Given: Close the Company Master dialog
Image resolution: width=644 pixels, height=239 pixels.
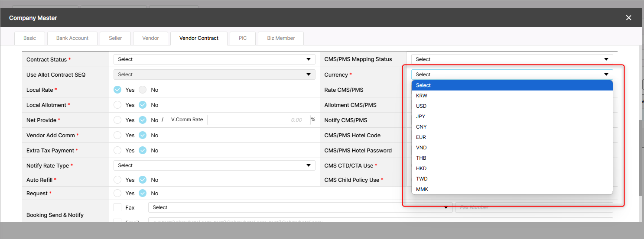Looking at the screenshot, I should (628, 18).
